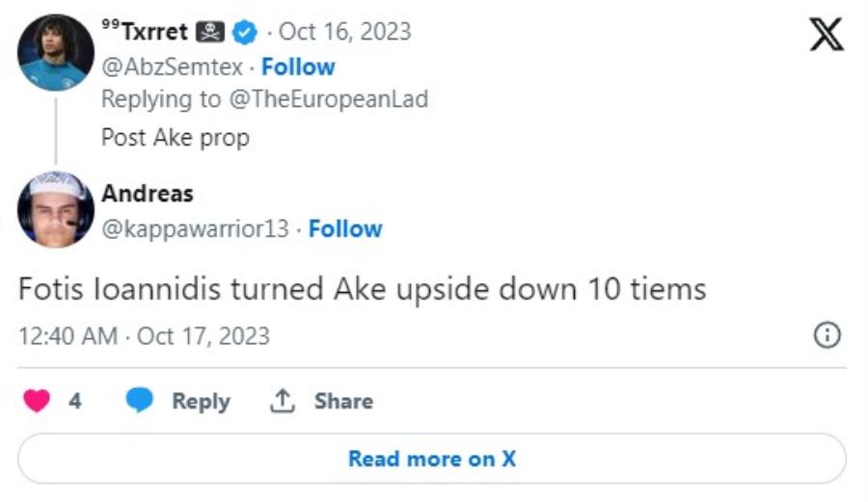Click the Read more on X button
This screenshot has width=868, height=502.
click(432, 459)
